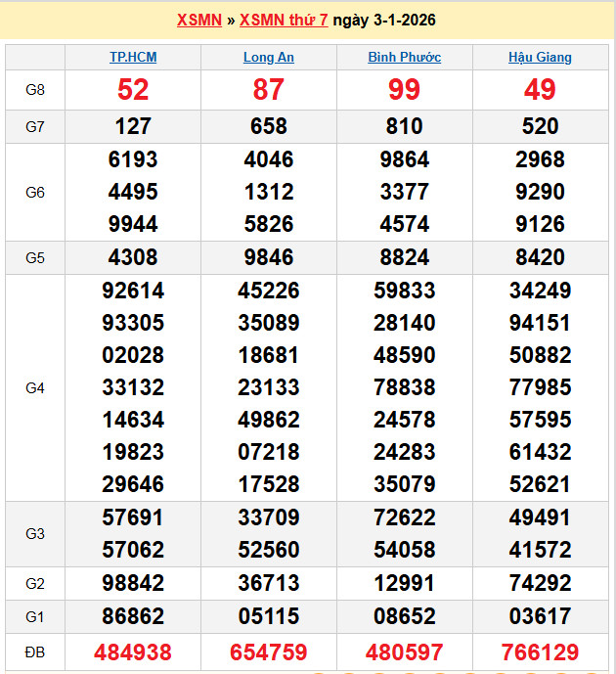Image resolution: width=616 pixels, height=674 pixels.
Task: Click the ĐB row label
Action: click(x=35, y=652)
